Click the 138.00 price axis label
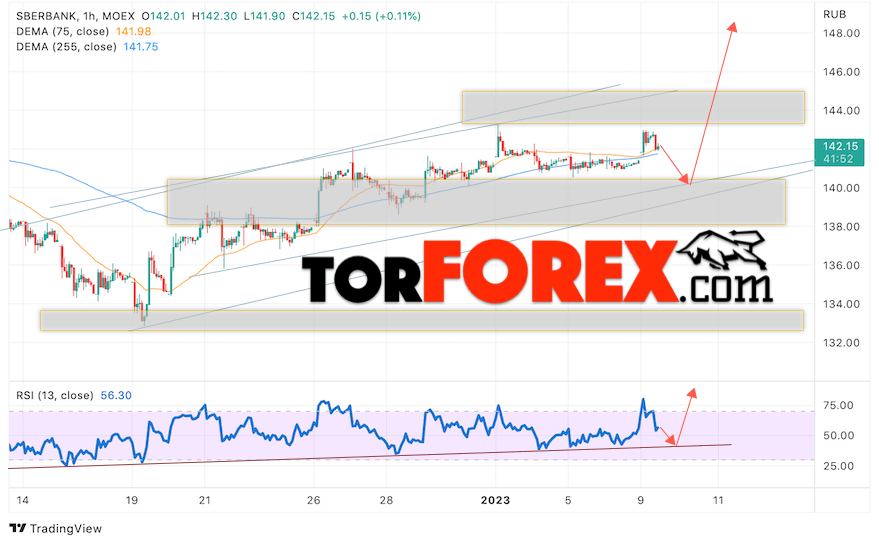The height and width of the screenshot is (544, 879). coord(841,227)
